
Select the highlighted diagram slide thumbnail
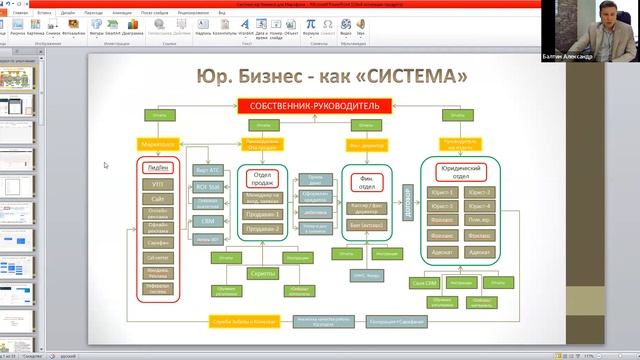click(x=16, y=78)
